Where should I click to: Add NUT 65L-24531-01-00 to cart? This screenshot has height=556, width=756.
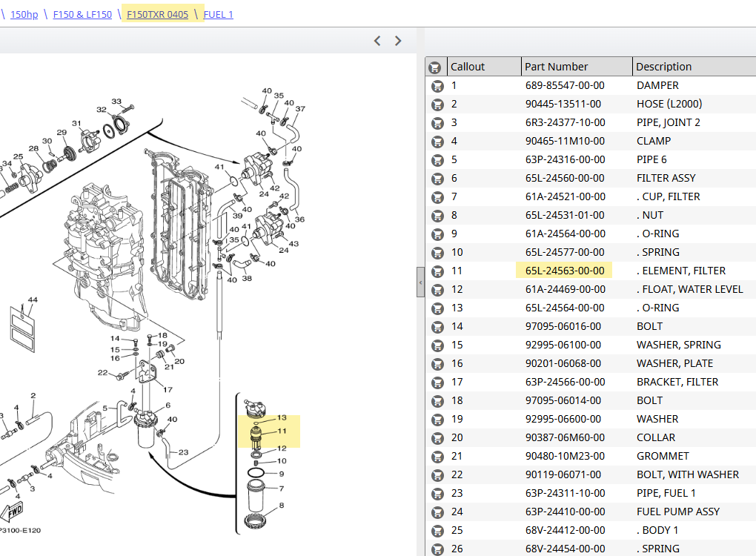tap(437, 216)
